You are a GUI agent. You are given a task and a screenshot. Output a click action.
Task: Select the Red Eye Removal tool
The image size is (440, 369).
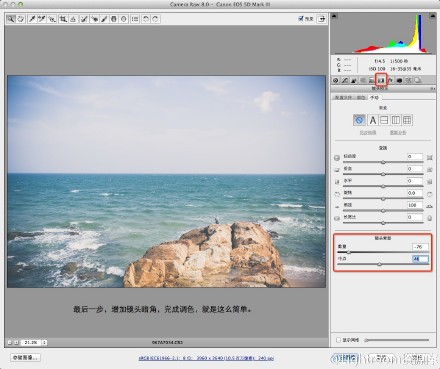94,19
